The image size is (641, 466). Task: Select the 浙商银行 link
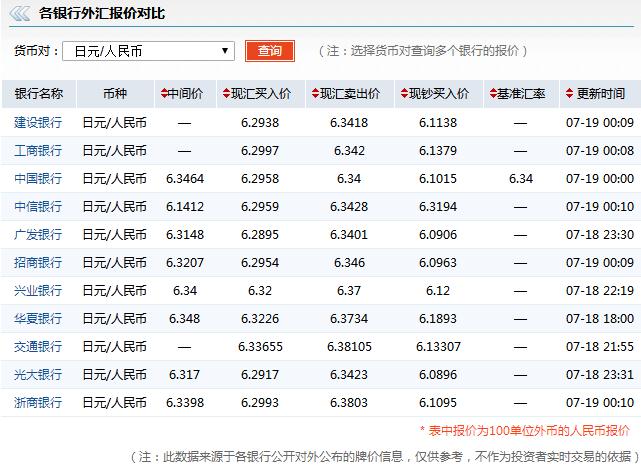[38, 402]
